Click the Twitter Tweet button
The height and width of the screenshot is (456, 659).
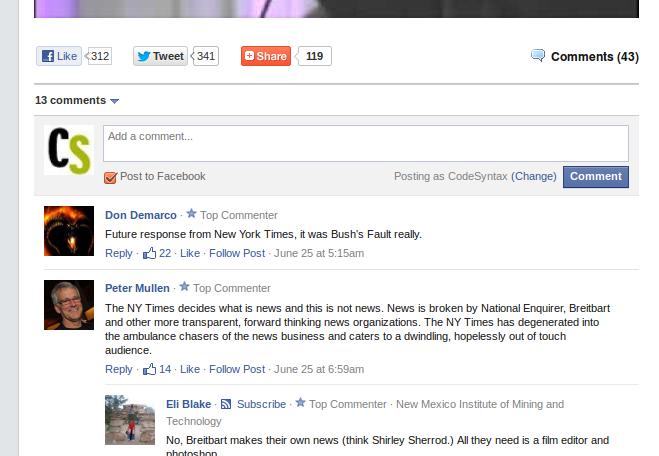(160, 56)
